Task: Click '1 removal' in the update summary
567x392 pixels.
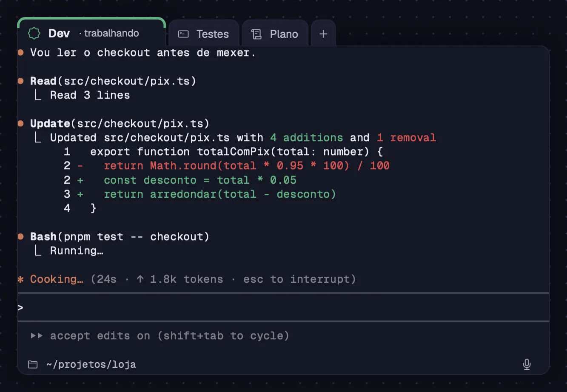Action: click(407, 137)
